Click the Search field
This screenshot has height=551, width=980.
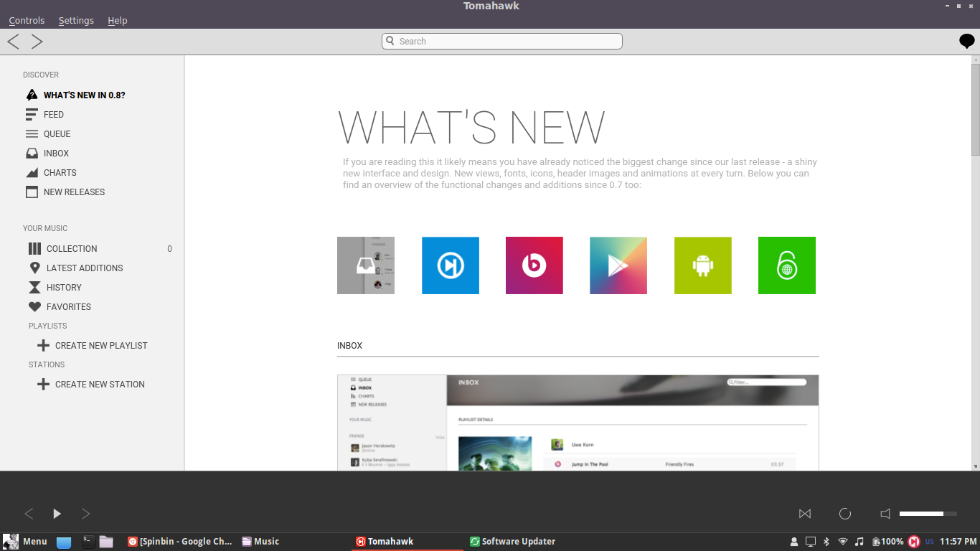click(502, 41)
